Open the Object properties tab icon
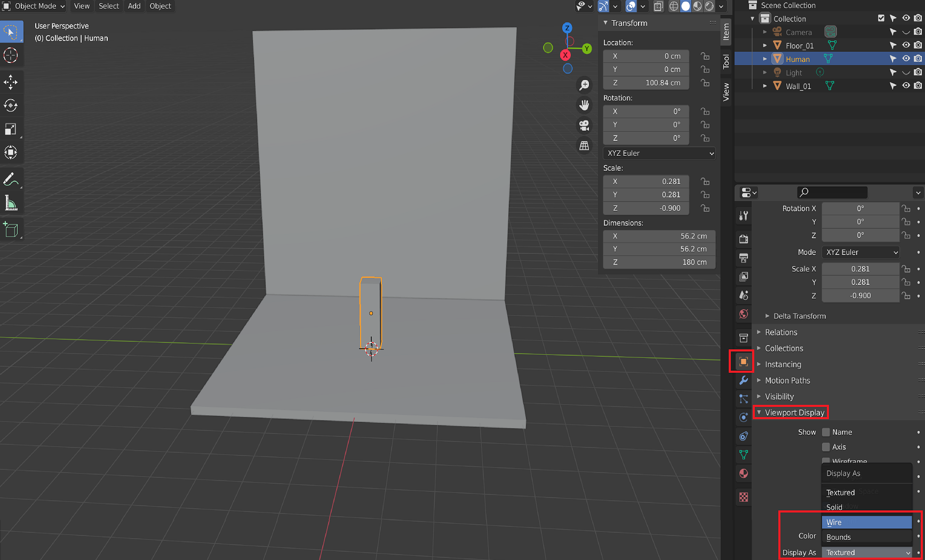 (744, 362)
